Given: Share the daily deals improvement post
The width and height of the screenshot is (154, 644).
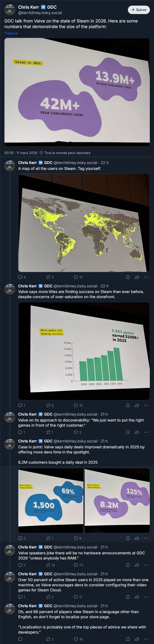Looking at the screenshot, I should coord(137,538).
